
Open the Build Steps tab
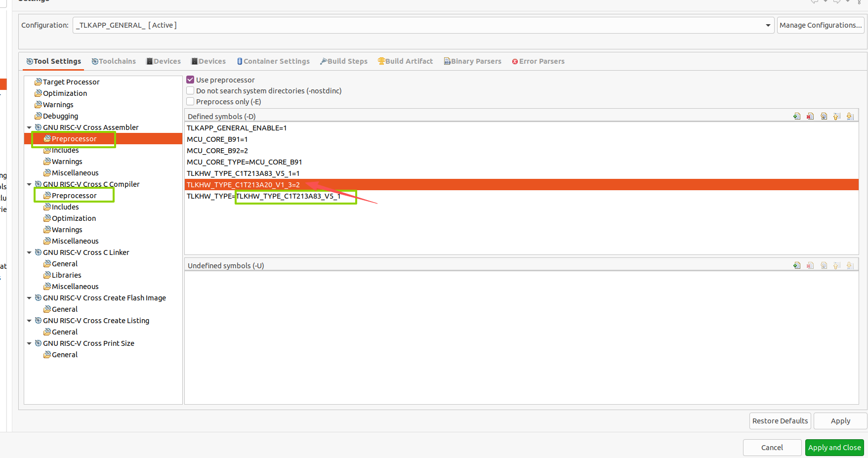(344, 61)
